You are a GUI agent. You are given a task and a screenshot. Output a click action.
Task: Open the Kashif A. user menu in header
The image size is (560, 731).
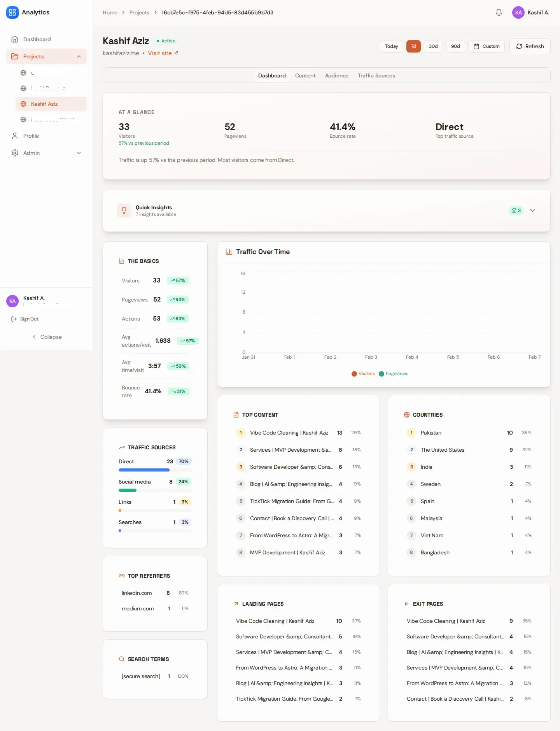[x=530, y=12]
